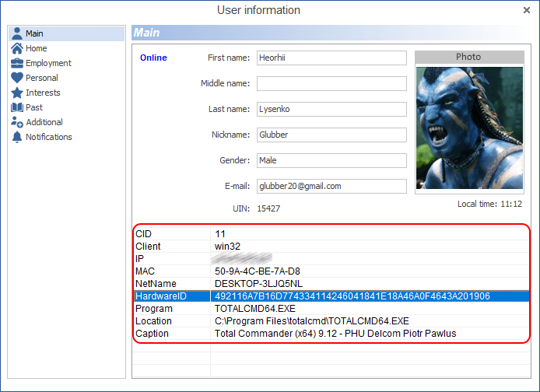This screenshot has width=540, height=392.
Task: Click the Personal heart icon
Action: coord(17,78)
